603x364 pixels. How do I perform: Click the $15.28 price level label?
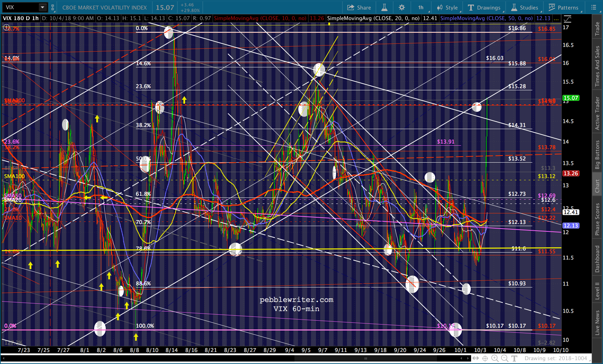[517, 86]
